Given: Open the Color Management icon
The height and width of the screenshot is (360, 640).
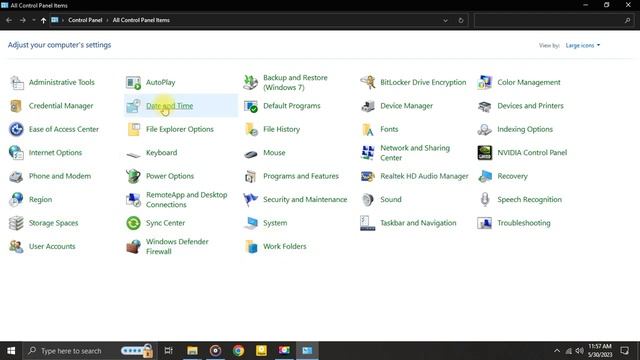Looking at the screenshot, I should (485, 82).
